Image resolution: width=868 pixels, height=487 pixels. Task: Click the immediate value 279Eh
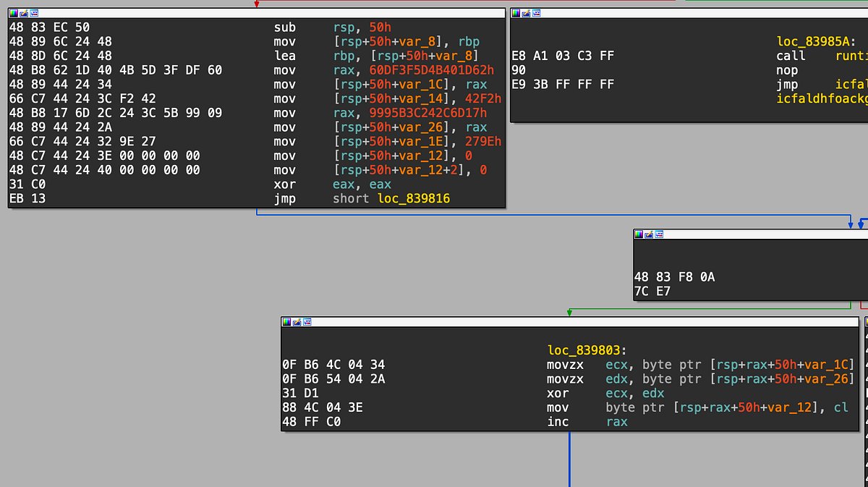pos(485,141)
